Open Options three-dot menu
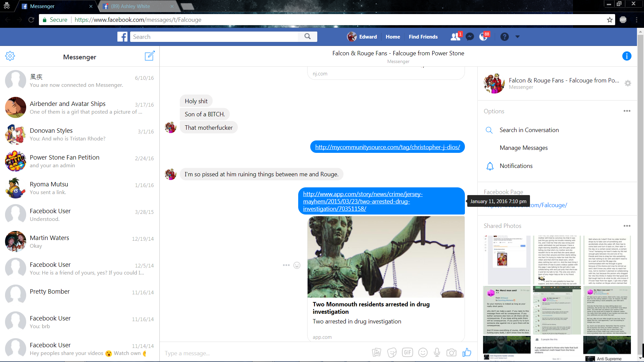 pyautogui.click(x=627, y=111)
